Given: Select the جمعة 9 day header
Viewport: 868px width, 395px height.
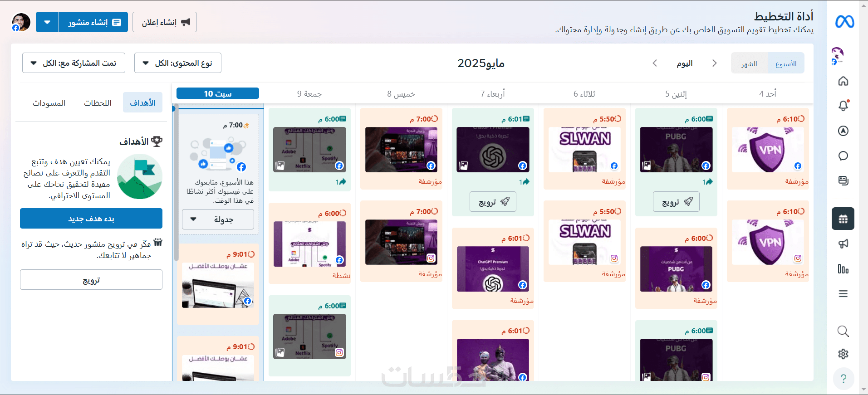Looking at the screenshot, I should coord(309,94).
